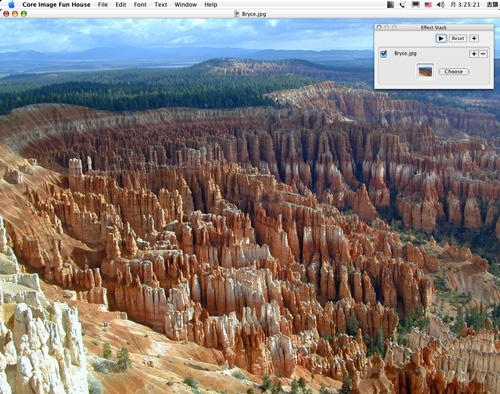Remove the Bryce.jpg layer with minus button
This screenshot has width=500, height=394.
coord(483,54)
